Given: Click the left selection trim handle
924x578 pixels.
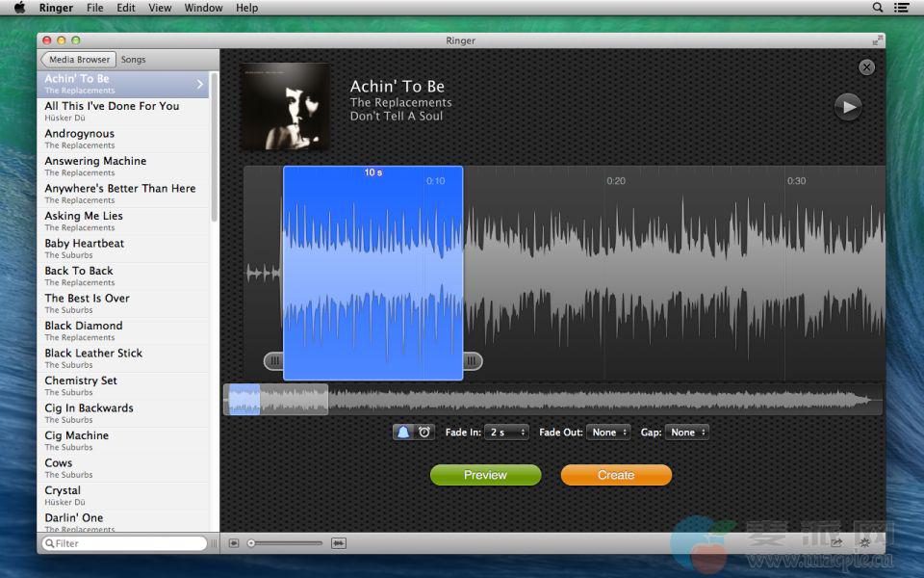Looking at the screenshot, I should [x=274, y=361].
